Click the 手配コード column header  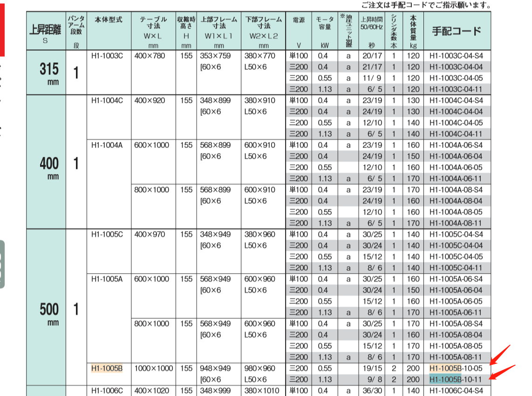tap(457, 30)
